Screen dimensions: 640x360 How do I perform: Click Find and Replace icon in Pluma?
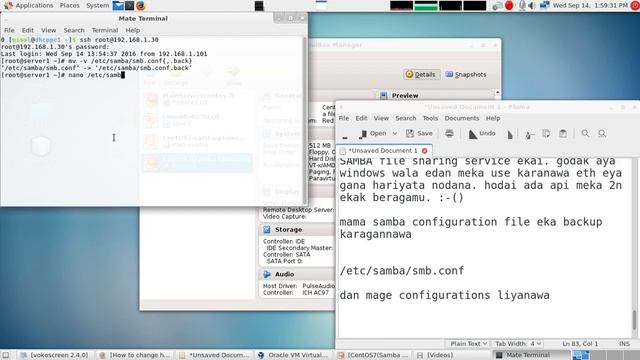(602, 133)
